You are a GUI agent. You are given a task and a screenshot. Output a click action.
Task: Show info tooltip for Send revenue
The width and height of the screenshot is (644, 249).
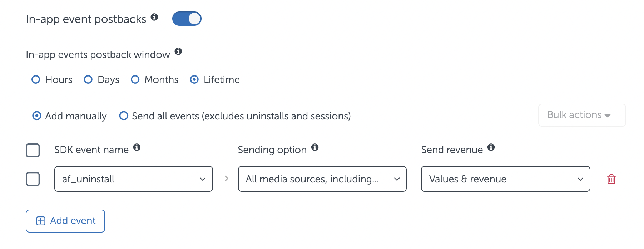(491, 147)
